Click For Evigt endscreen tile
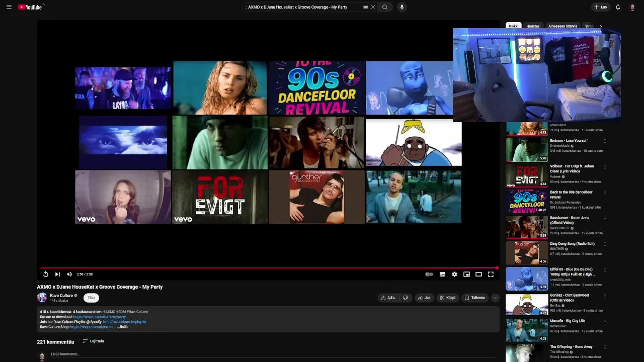The image size is (644, 362). coord(220,197)
